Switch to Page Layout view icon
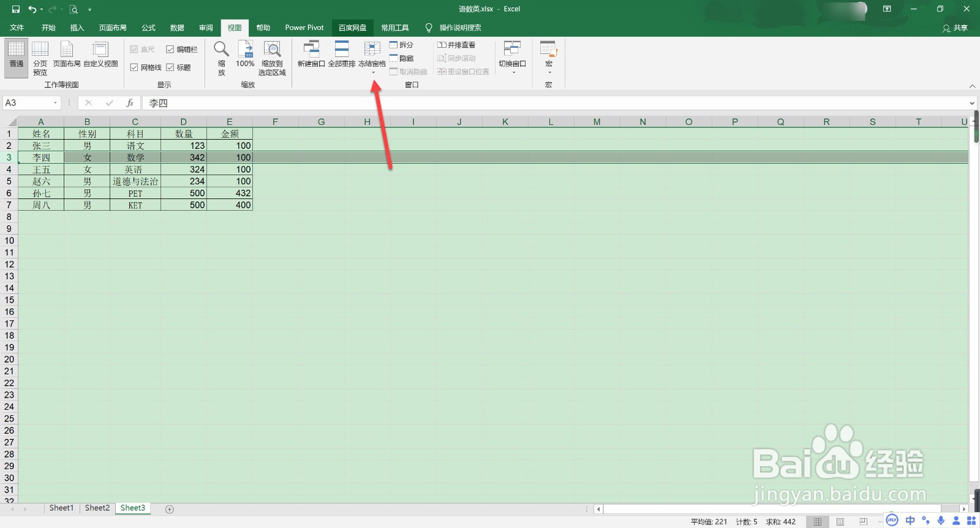This screenshot has width=980, height=528. pyautogui.click(x=67, y=54)
